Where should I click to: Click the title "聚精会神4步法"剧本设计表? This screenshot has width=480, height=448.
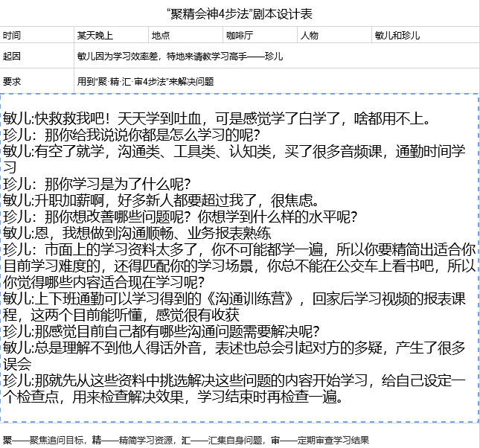[x=240, y=14]
